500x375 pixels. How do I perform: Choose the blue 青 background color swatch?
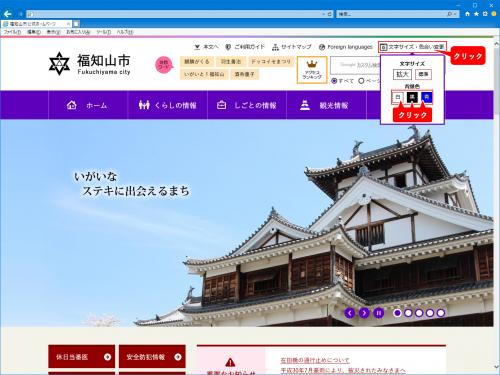tap(427, 97)
